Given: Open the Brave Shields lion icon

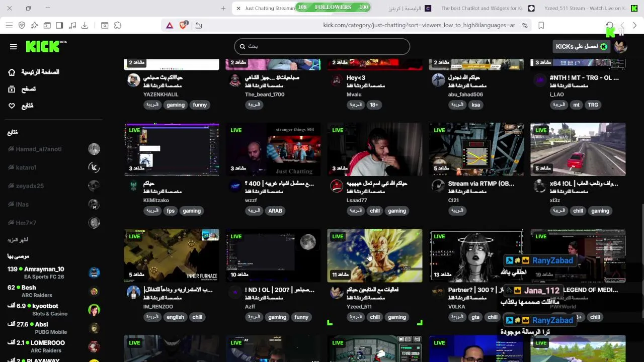Looking at the screenshot, I should click(184, 25).
